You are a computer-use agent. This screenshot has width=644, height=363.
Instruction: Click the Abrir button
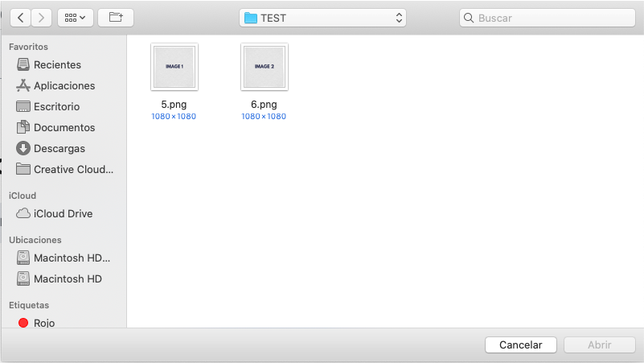599,344
